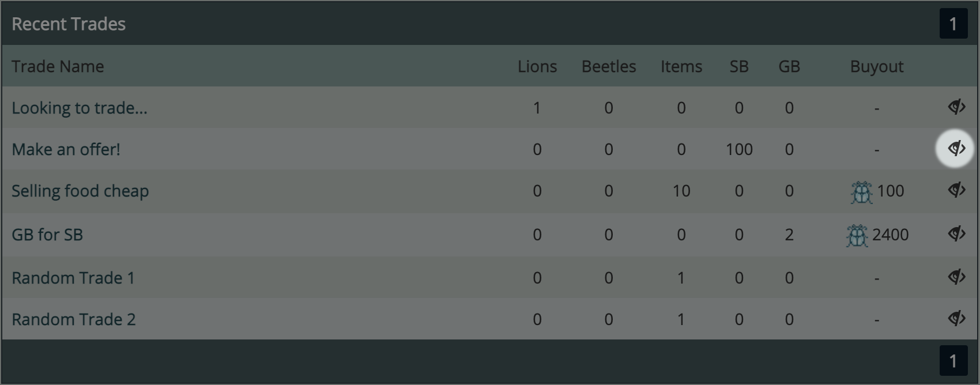Go to page 1 at top
This screenshot has height=385, width=980.
953,24
